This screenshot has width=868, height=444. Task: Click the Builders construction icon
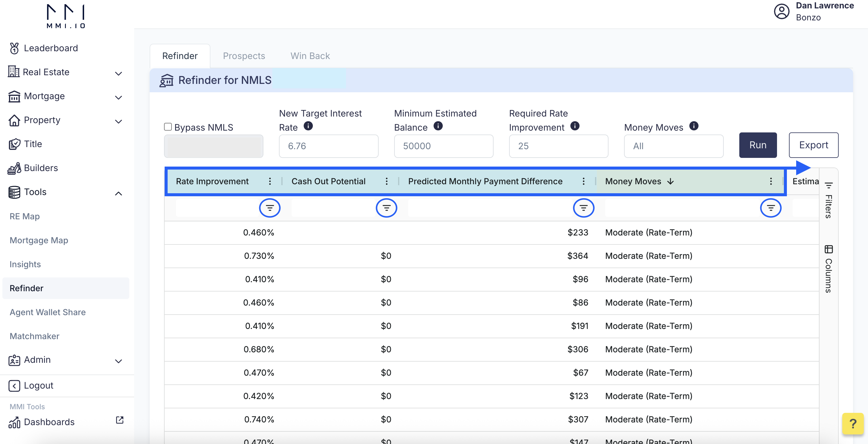(14, 168)
